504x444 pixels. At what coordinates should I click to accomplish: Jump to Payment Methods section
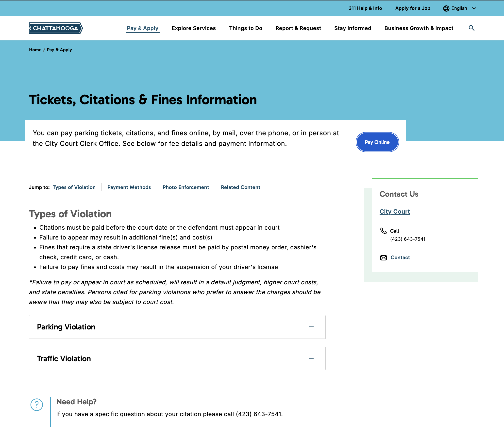(129, 187)
